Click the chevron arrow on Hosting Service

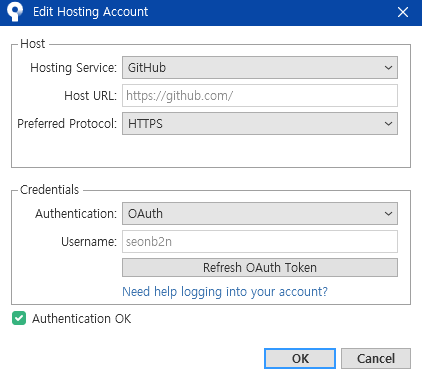click(388, 68)
